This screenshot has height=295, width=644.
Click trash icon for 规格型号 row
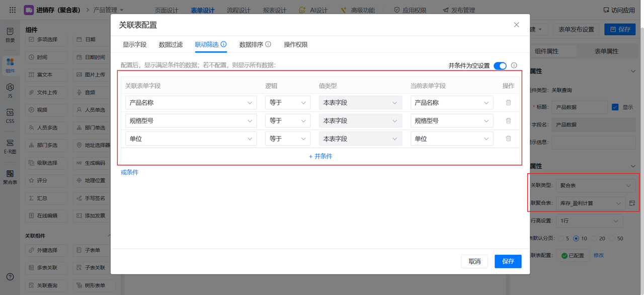(508, 121)
